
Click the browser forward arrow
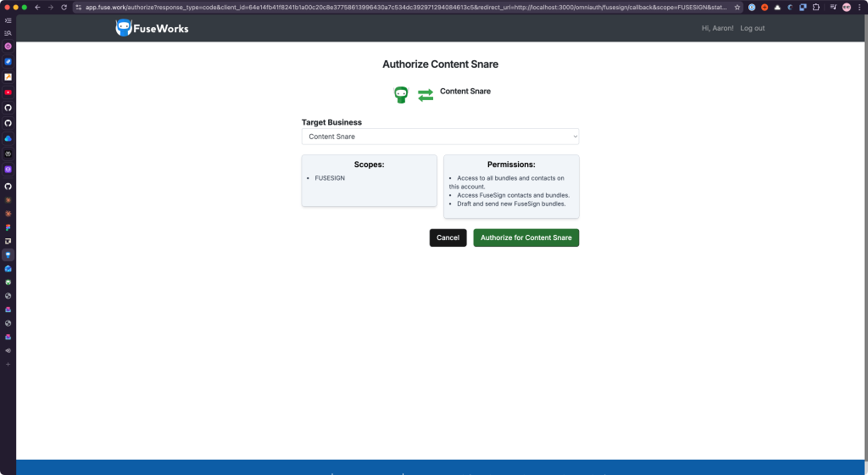(x=50, y=7)
